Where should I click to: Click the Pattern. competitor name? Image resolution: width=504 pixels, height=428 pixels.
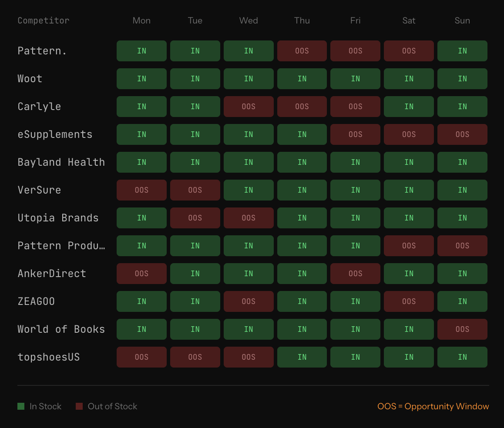point(42,51)
